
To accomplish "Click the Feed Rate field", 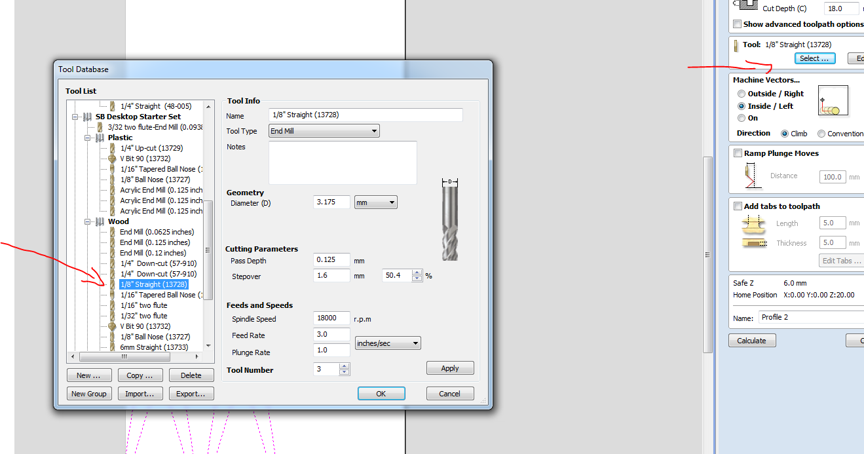I will pyautogui.click(x=332, y=334).
